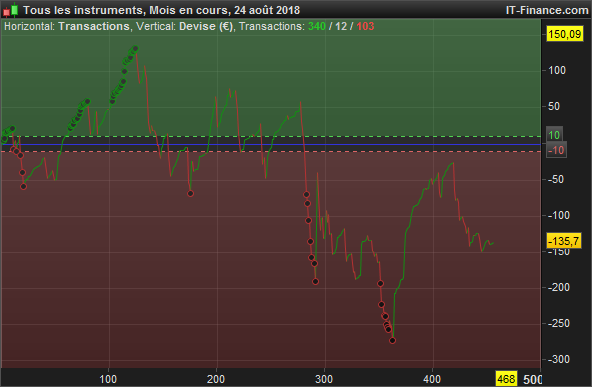Click the 50 label on vertical axis
The image size is (592, 387).
click(x=554, y=106)
